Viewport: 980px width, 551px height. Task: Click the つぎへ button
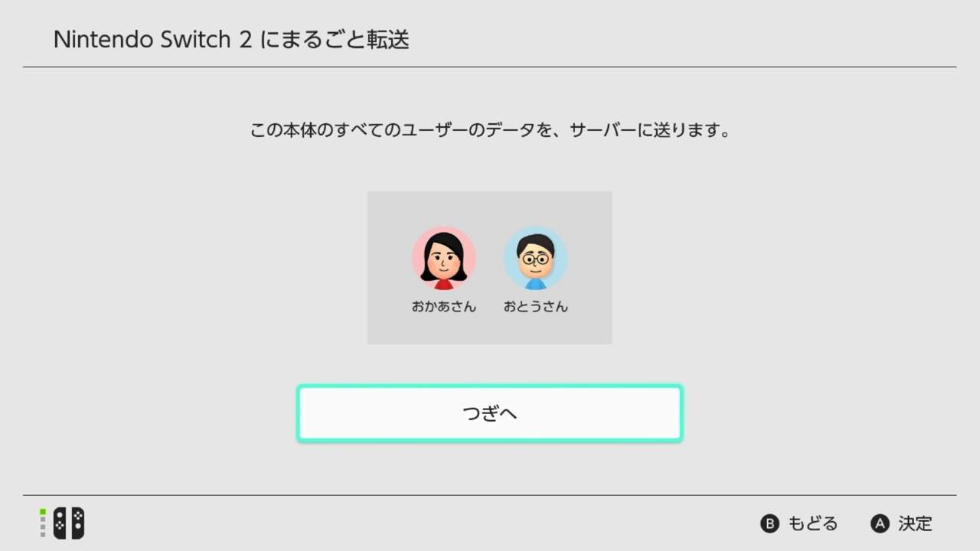(490, 413)
